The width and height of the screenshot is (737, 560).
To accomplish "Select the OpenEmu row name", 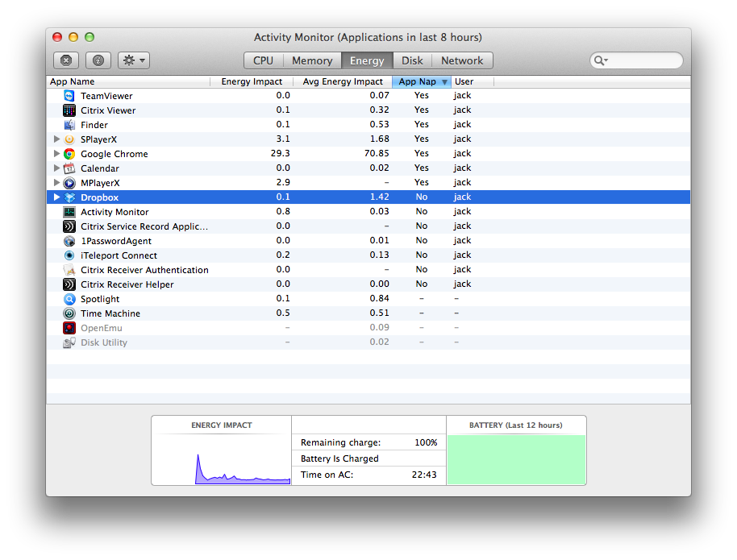I will (102, 328).
